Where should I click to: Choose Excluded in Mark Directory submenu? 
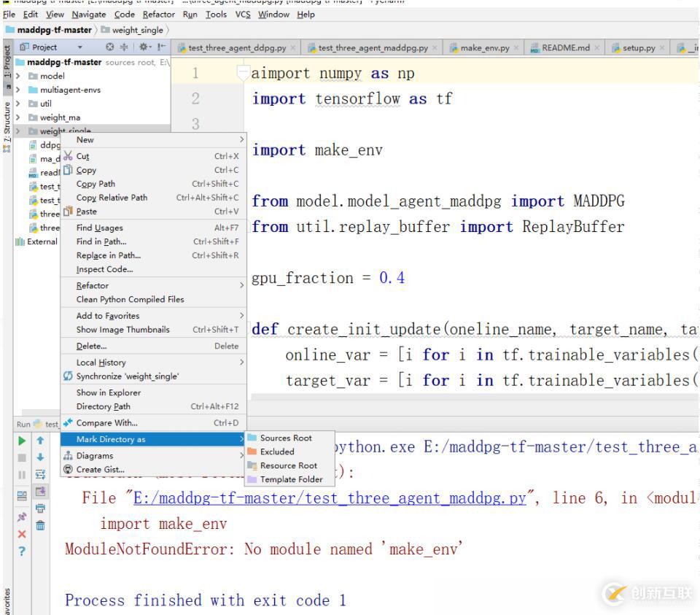point(277,452)
